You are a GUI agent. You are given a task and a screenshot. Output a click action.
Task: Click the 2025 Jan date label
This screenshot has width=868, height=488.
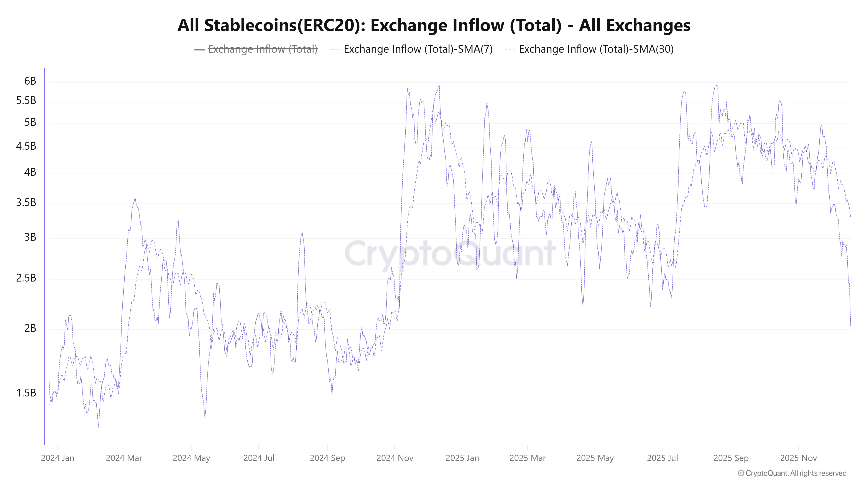(x=462, y=458)
